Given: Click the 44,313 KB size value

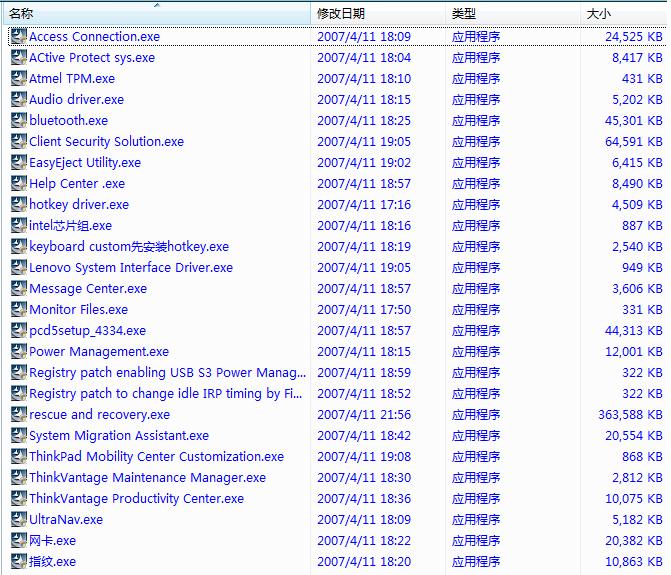Looking at the screenshot, I should pyautogui.click(x=634, y=330).
